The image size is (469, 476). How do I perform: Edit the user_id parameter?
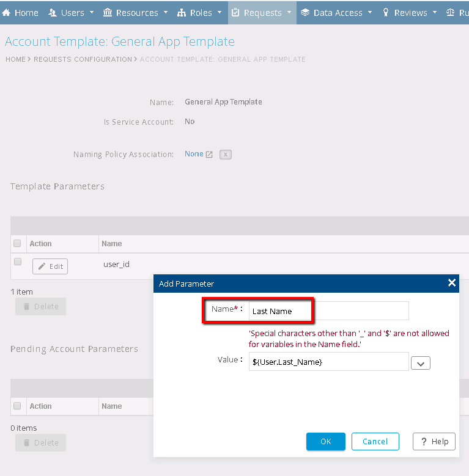click(50, 266)
